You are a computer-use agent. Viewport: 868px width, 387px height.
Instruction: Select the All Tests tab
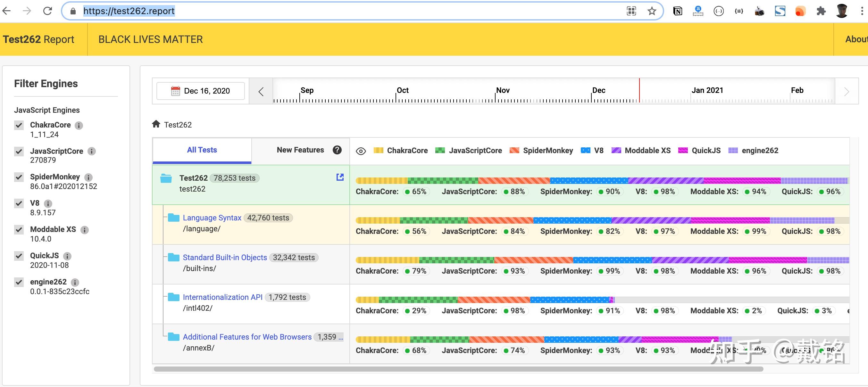tap(202, 150)
